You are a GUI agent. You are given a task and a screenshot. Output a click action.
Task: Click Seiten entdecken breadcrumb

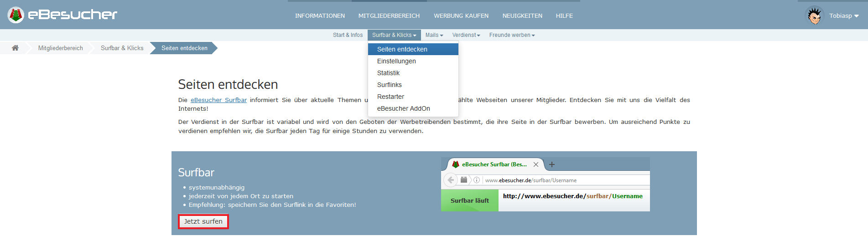184,48
